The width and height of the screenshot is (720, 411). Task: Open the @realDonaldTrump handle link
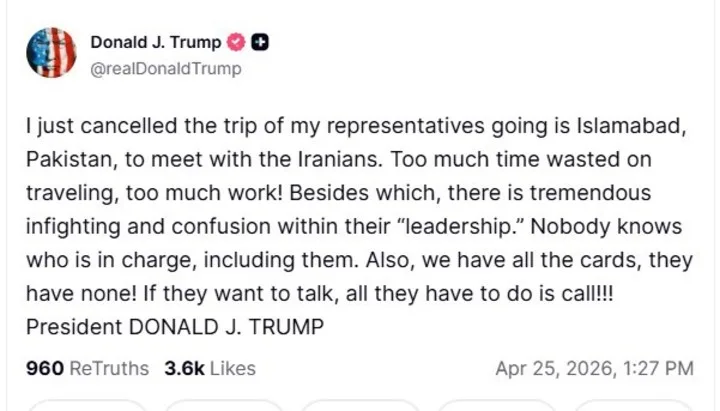pyautogui.click(x=166, y=68)
